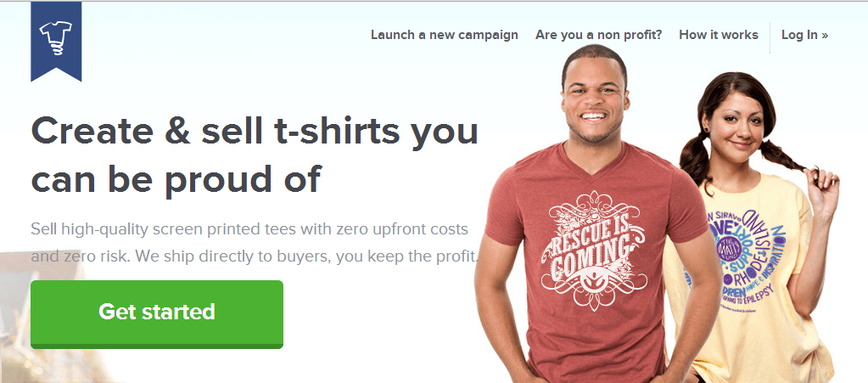Click the Sell high-quality screen printed tees paragraph
The image size is (868, 383).
pos(254,243)
